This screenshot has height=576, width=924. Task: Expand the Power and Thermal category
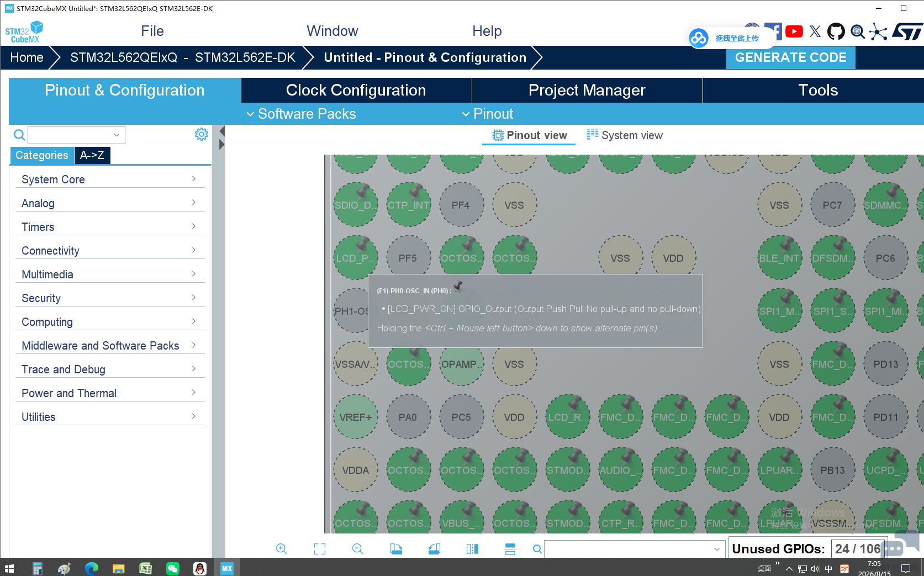tap(110, 393)
